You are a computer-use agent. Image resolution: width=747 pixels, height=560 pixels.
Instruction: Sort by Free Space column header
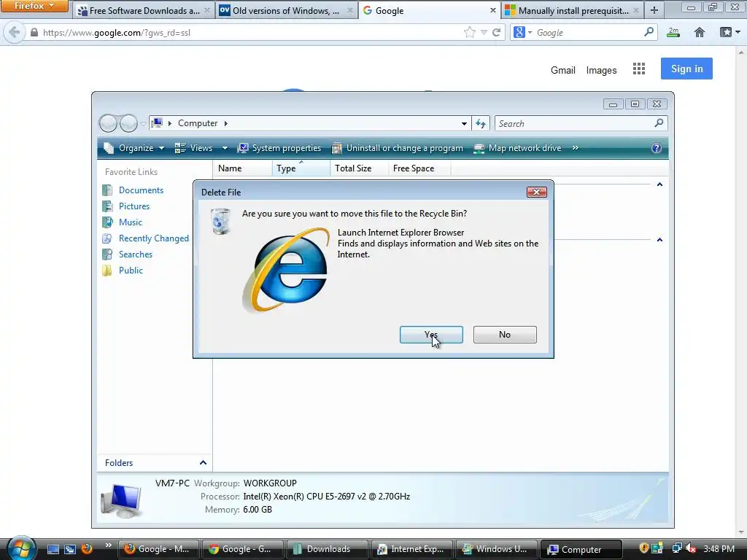click(419, 168)
